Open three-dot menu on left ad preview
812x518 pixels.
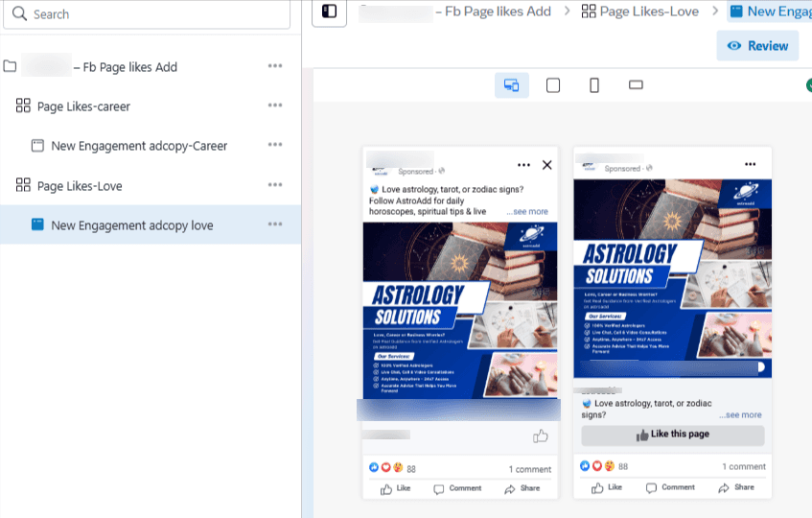coord(523,165)
